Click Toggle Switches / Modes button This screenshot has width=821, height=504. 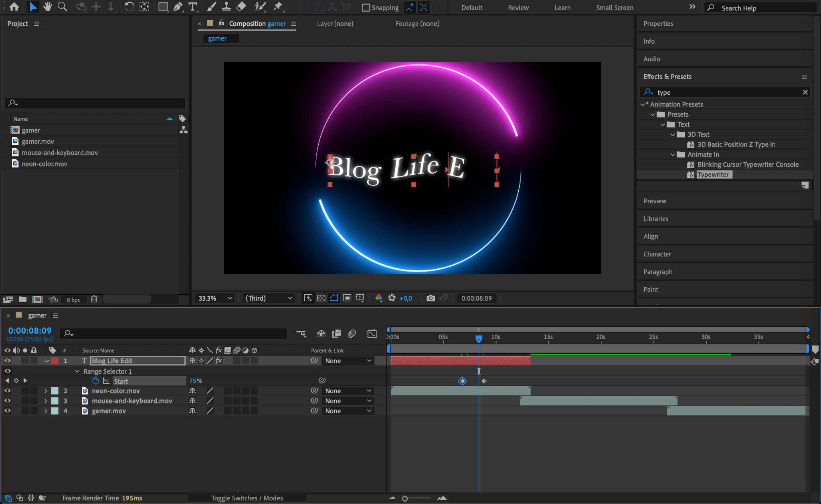(247, 498)
